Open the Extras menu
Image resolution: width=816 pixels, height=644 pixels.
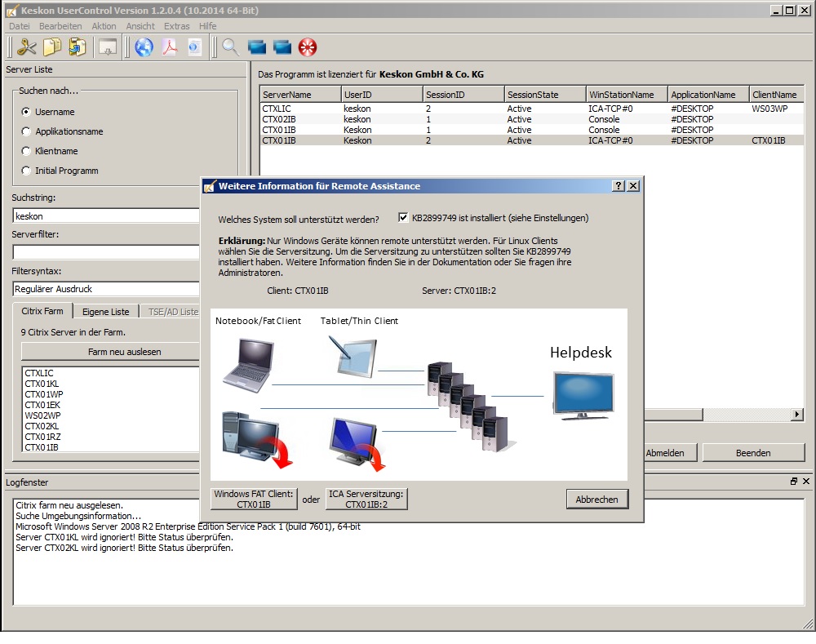click(x=176, y=26)
